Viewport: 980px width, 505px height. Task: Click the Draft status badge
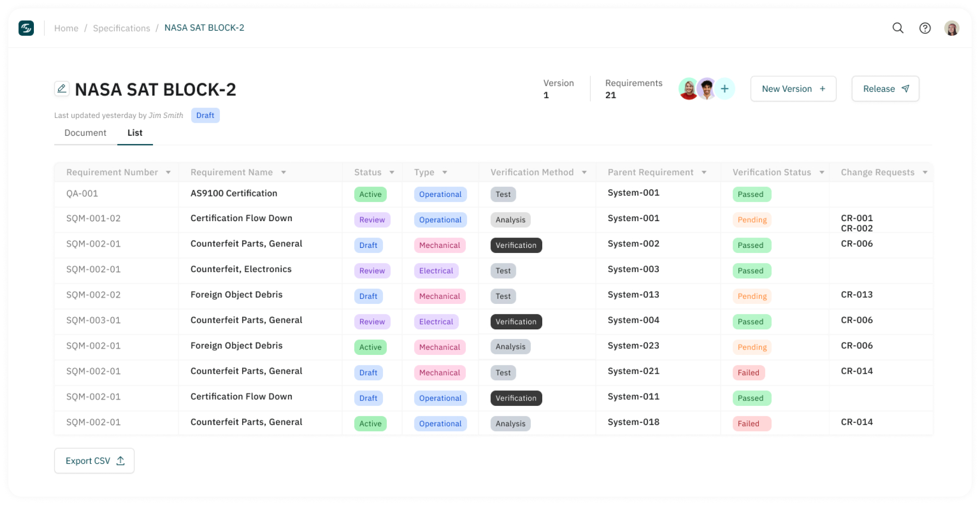point(205,115)
